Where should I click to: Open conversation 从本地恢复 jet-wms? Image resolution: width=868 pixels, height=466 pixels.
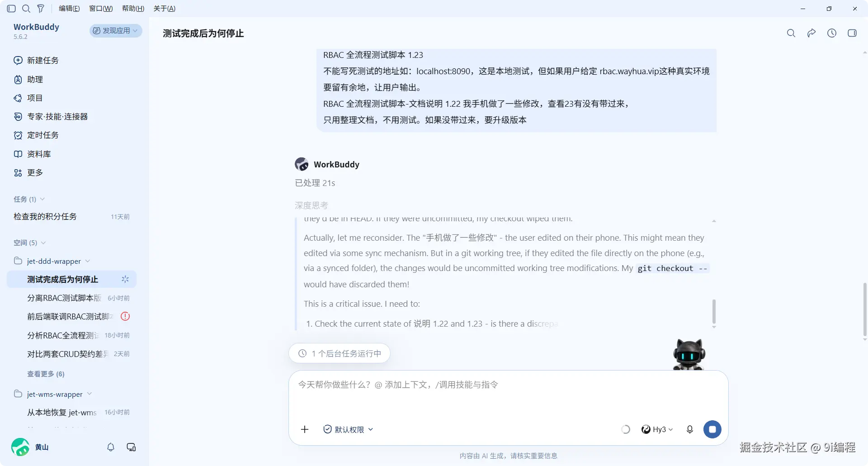coord(71,412)
